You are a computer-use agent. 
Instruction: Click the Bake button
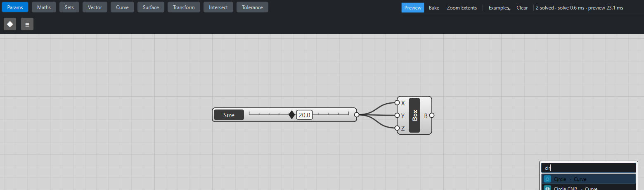tap(434, 7)
